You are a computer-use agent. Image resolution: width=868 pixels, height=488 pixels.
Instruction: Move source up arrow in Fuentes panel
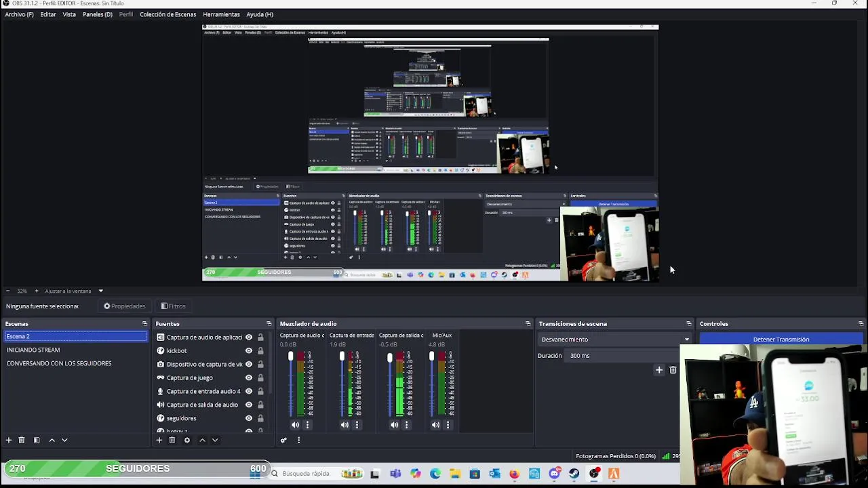pyautogui.click(x=202, y=440)
